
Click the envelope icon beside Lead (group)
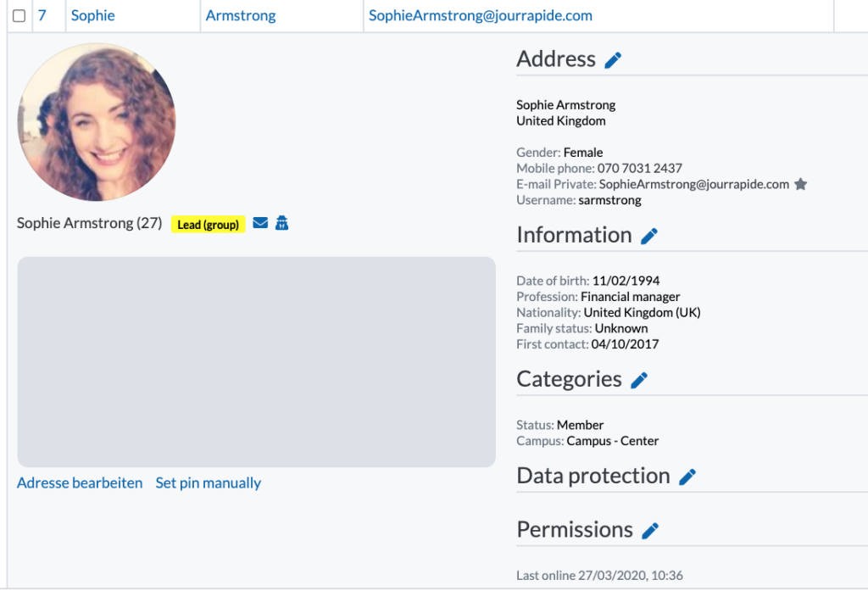tap(260, 223)
